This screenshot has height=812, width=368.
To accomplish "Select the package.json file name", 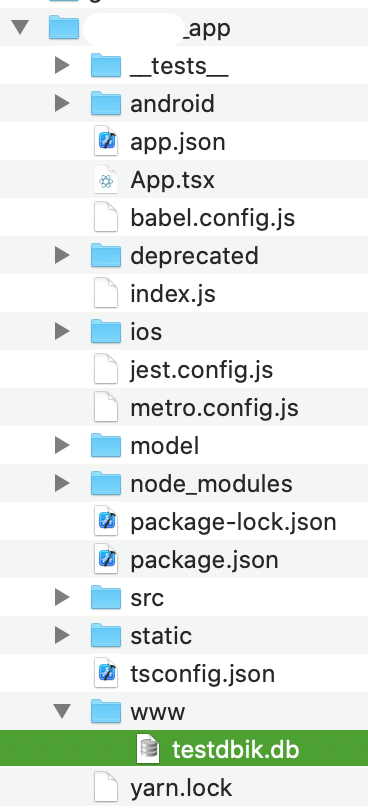I will coord(204,560).
